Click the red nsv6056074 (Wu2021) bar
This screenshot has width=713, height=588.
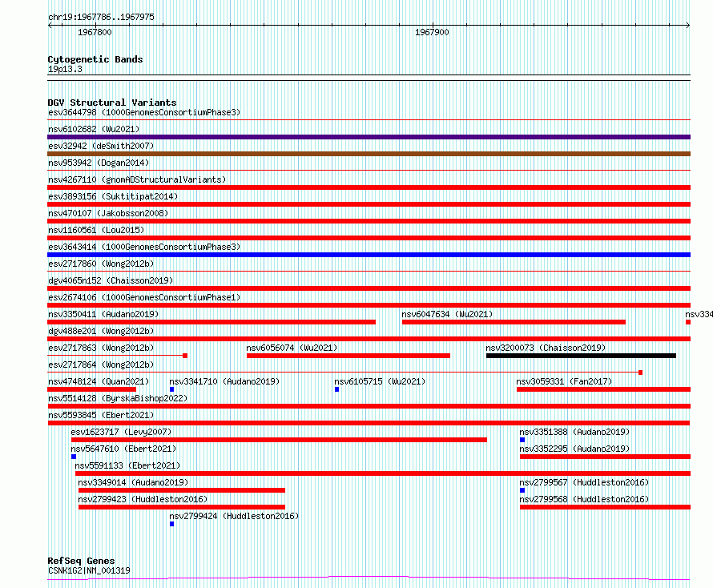pos(348,356)
